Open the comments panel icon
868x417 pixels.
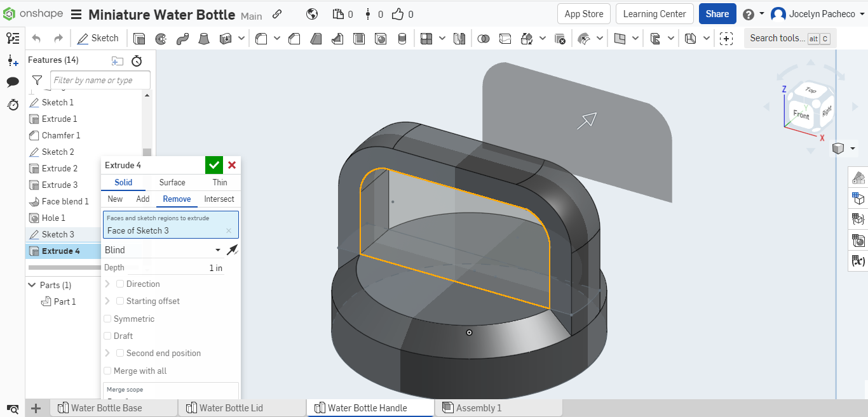[13, 82]
